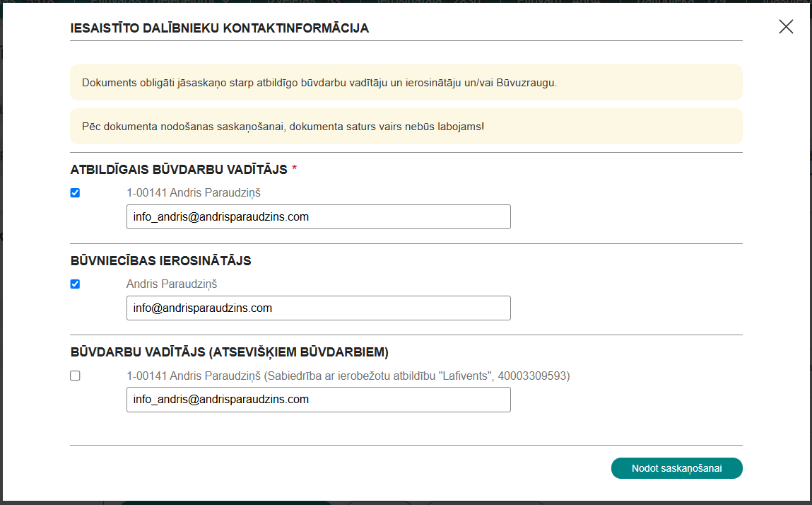The height and width of the screenshot is (505, 812).
Task: Close the contact information dialog
Action: [x=786, y=27]
